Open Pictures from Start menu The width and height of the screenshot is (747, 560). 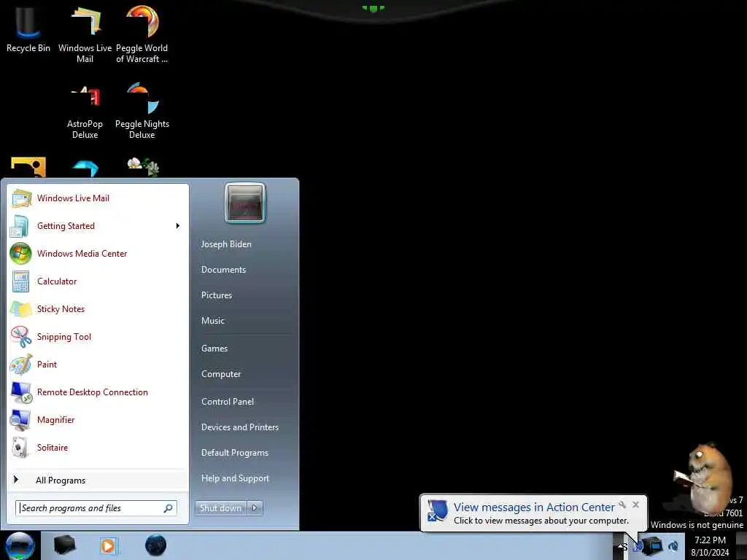click(x=216, y=295)
